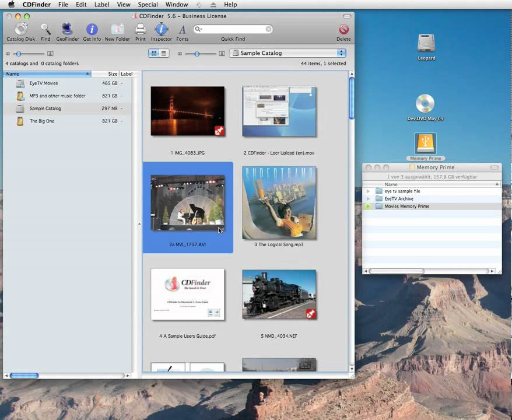Sort catalogs by the Name column header
Screen dimensions: 512x420
click(x=47, y=74)
